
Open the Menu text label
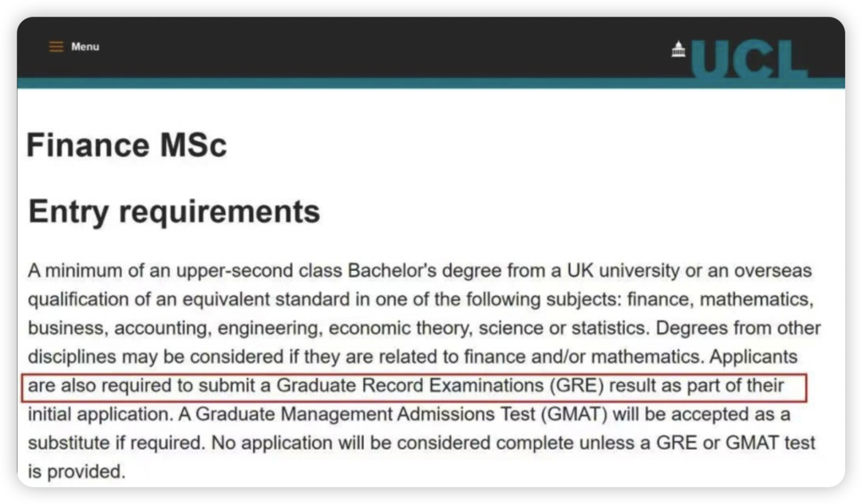[x=85, y=46]
